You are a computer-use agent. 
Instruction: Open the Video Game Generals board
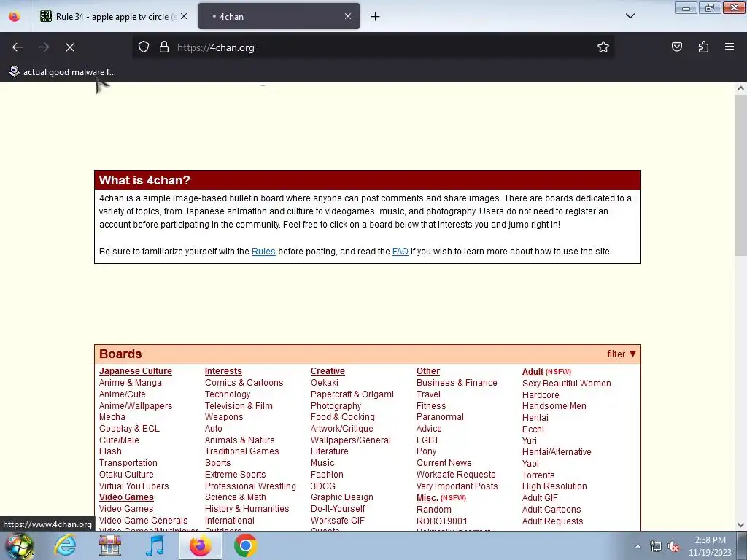144,521
